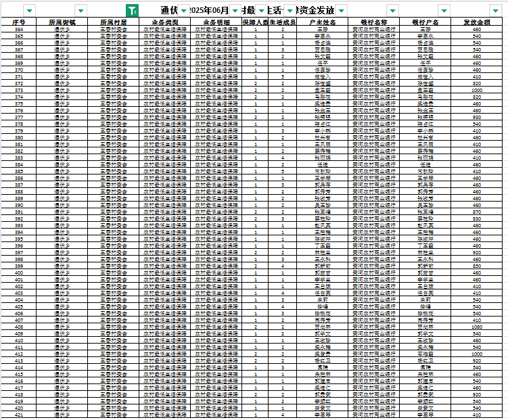Click the serial number 400 cell
Viewport: 508px width, 420px height.
tap(19, 279)
